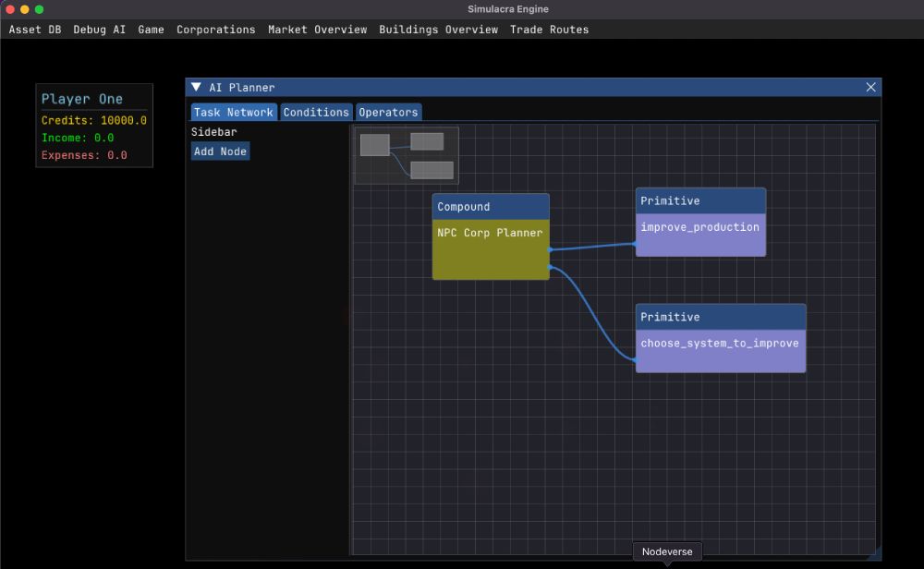Click the input pin of choose_system_to_improve node
The height and width of the screenshot is (569, 924).
coord(636,359)
